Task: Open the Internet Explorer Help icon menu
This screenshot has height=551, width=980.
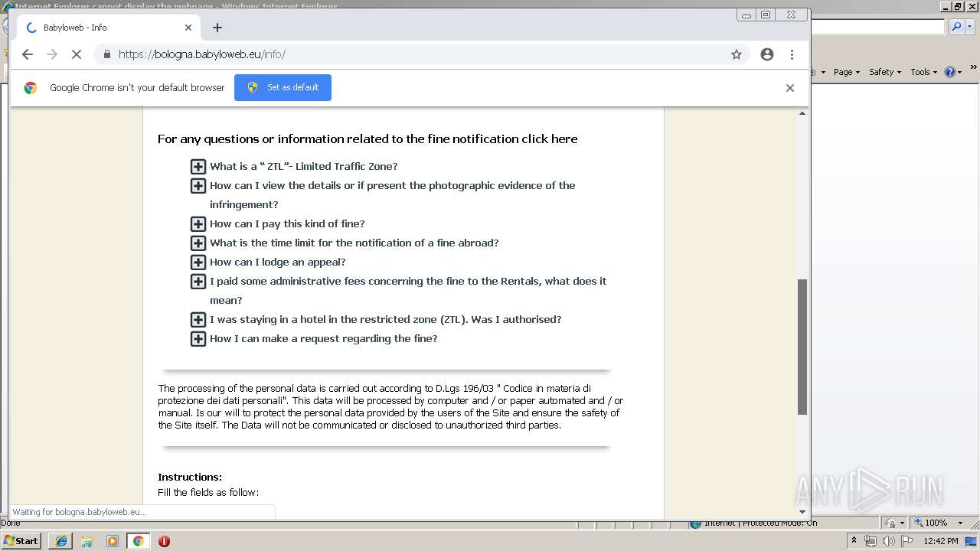Action: click(x=953, y=72)
